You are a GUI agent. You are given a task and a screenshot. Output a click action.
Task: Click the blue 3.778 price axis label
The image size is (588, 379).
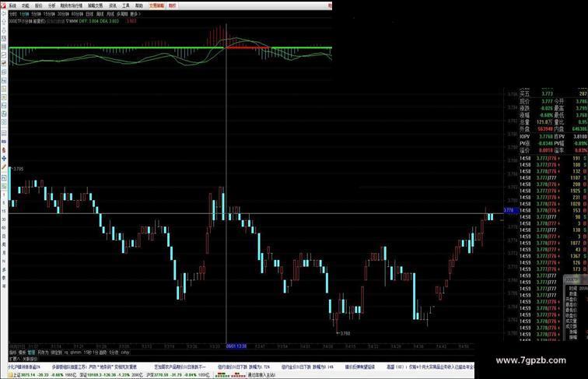(511, 211)
